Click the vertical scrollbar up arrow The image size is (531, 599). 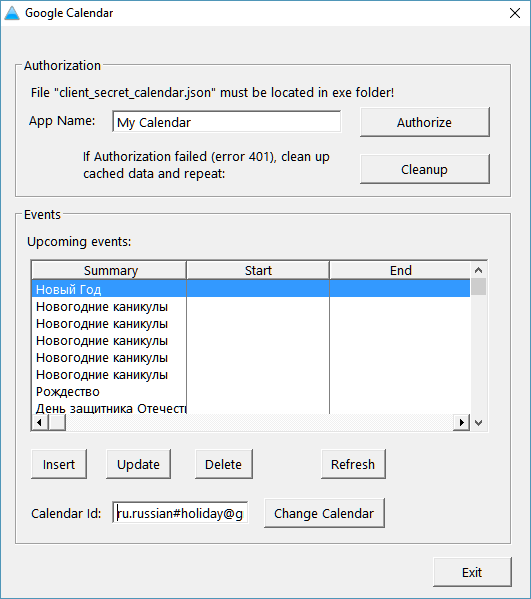[478, 270]
